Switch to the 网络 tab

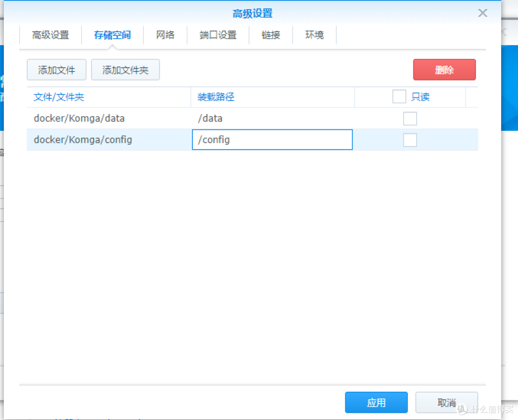point(165,35)
